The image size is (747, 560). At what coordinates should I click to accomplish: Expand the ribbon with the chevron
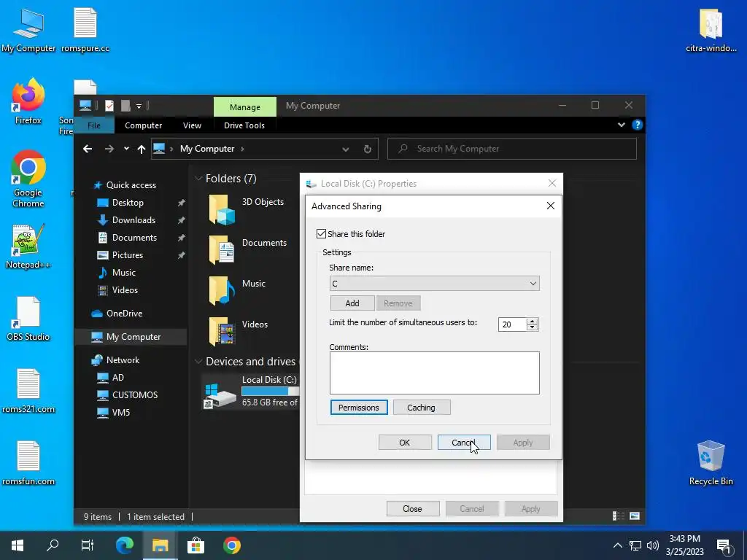click(x=622, y=125)
